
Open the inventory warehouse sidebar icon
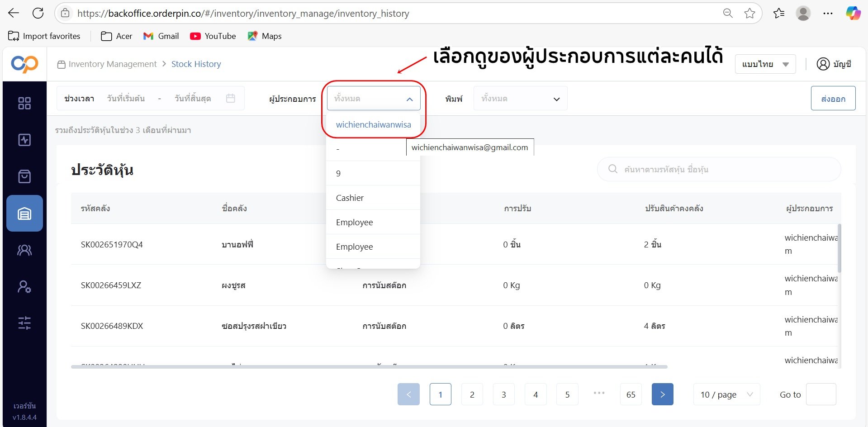pyautogui.click(x=24, y=213)
